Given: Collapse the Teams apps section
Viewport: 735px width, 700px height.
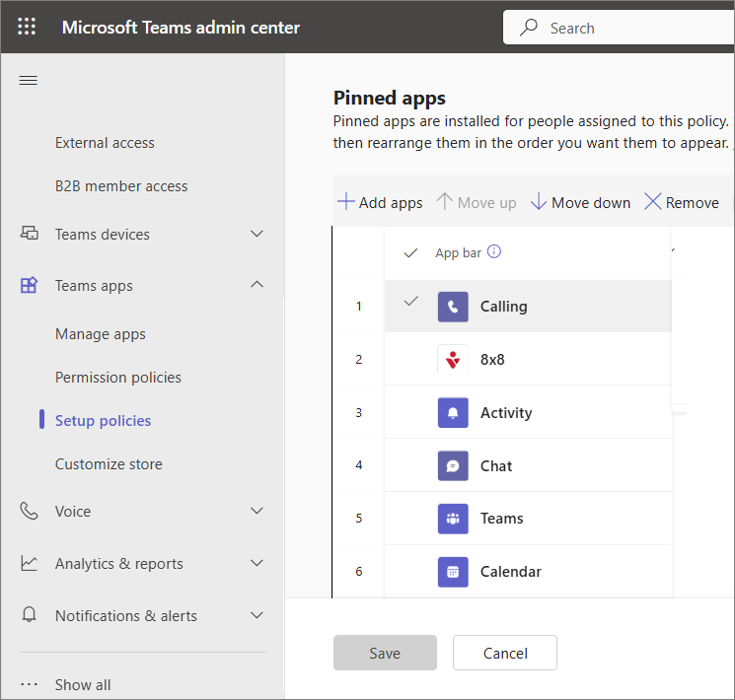Looking at the screenshot, I should [257, 286].
